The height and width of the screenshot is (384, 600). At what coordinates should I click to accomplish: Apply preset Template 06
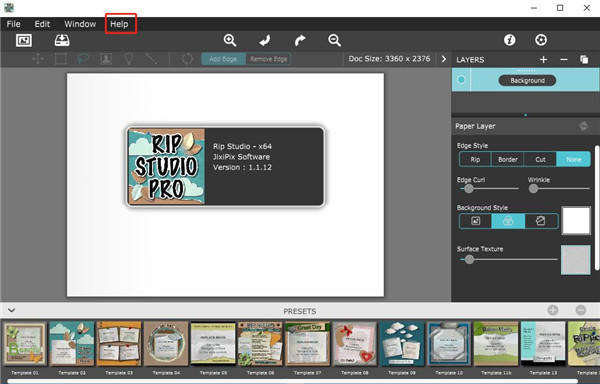(x=260, y=343)
